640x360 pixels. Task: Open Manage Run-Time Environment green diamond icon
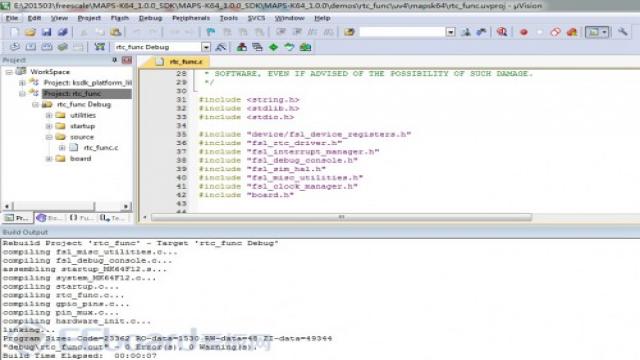click(x=273, y=47)
